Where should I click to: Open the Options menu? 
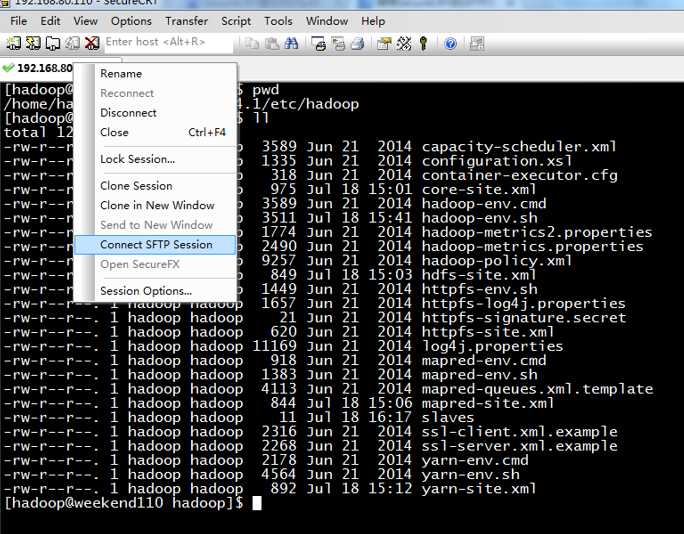[131, 21]
